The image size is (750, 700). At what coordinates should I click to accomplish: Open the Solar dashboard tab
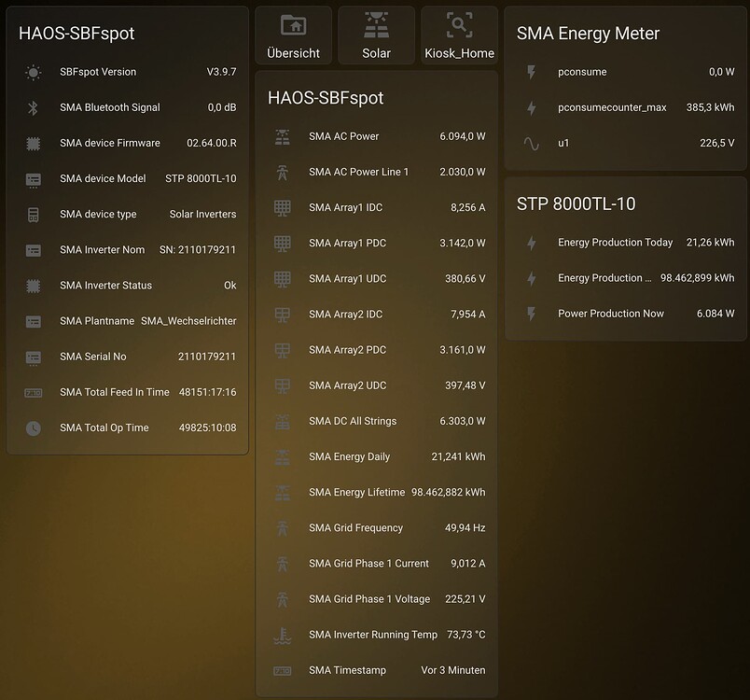[376, 35]
